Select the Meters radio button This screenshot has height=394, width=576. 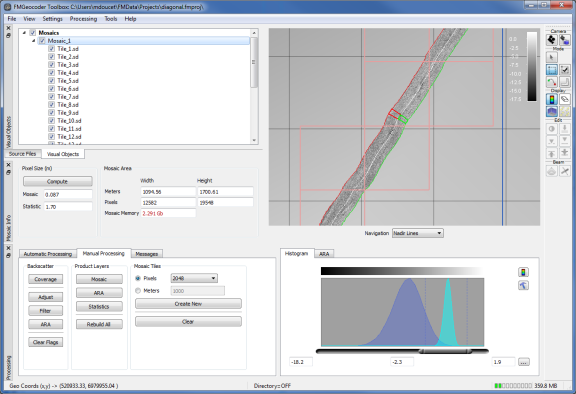(x=138, y=291)
